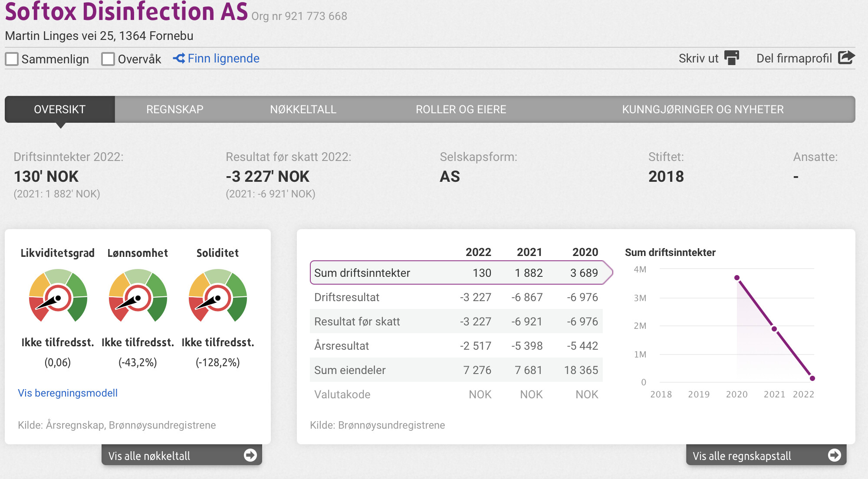Image resolution: width=868 pixels, height=479 pixels.
Task: Open the Roller og eiere tab
Action: coord(460,109)
